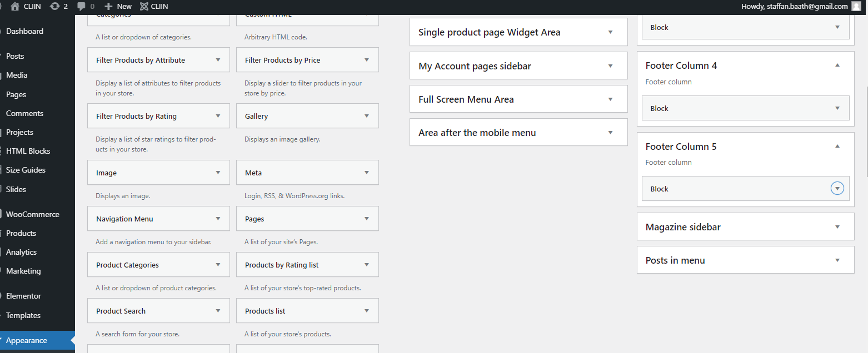868x353 pixels.
Task: Click the user avatar icon at top right
Action: [x=856, y=6]
